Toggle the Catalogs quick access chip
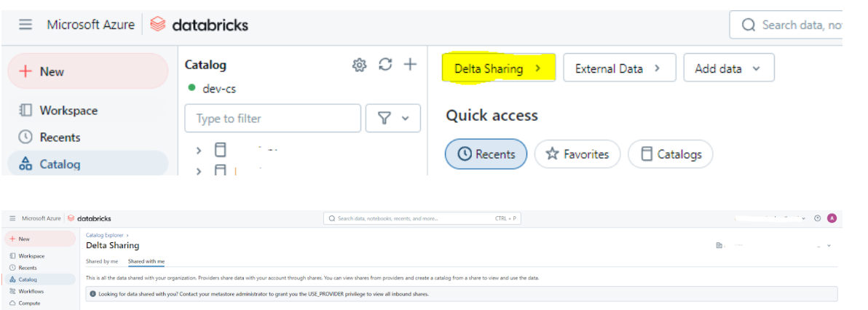 (x=670, y=154)
